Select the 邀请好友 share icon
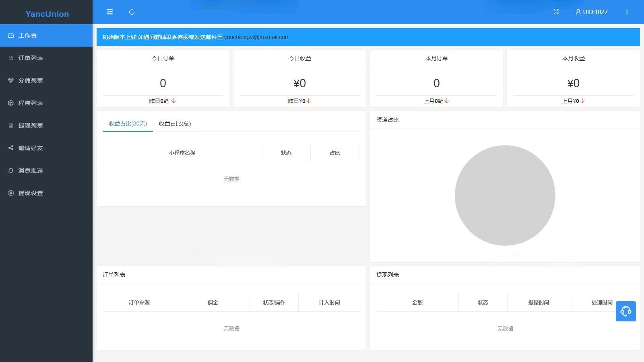The height and width of the screenshot is (362, 644). click(11, 148)
